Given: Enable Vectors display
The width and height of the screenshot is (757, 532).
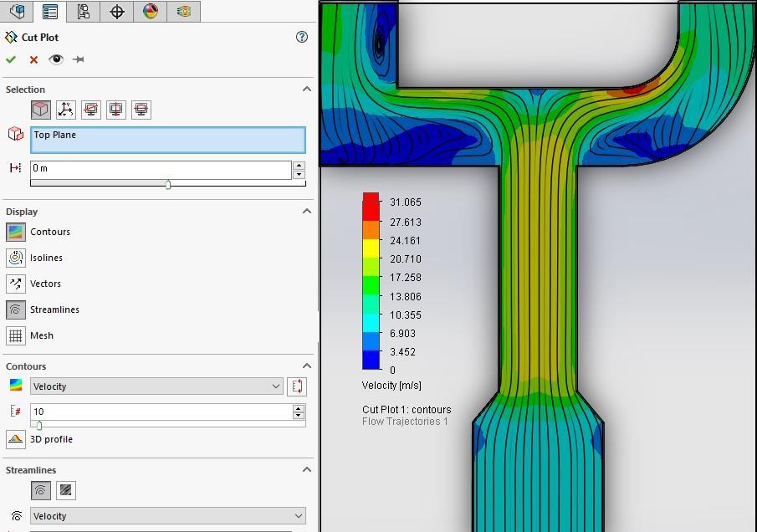Looking at the screenshot, I should click(x=15, y=284).
